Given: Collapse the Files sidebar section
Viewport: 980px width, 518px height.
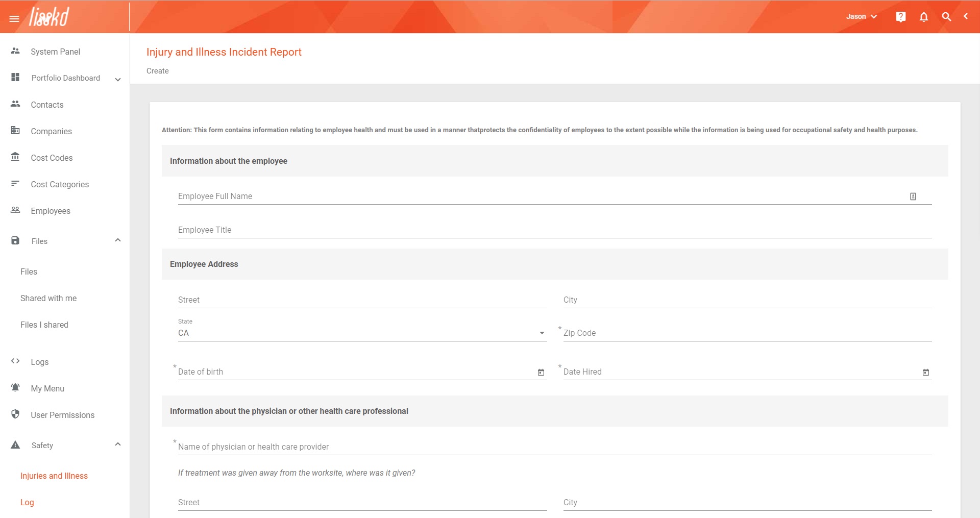Looking at the screenshot, I should tap(118, 240).
